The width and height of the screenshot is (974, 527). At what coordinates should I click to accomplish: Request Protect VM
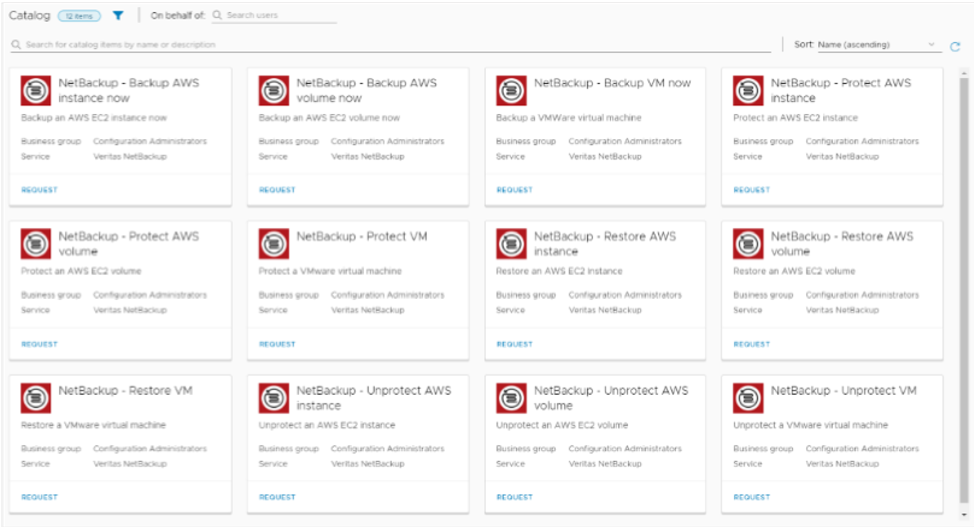pyautogui.click(x=277, y=344)
